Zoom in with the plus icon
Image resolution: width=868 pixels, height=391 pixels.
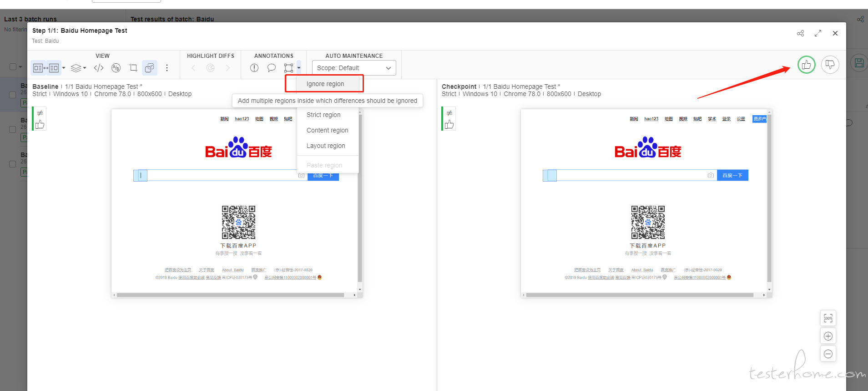pos(828,336)
